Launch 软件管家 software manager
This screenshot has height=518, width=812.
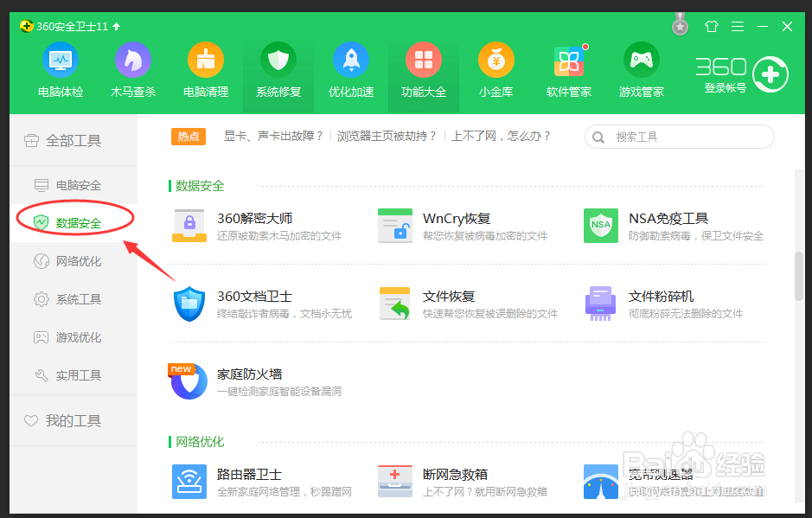(x=569, y=70)
